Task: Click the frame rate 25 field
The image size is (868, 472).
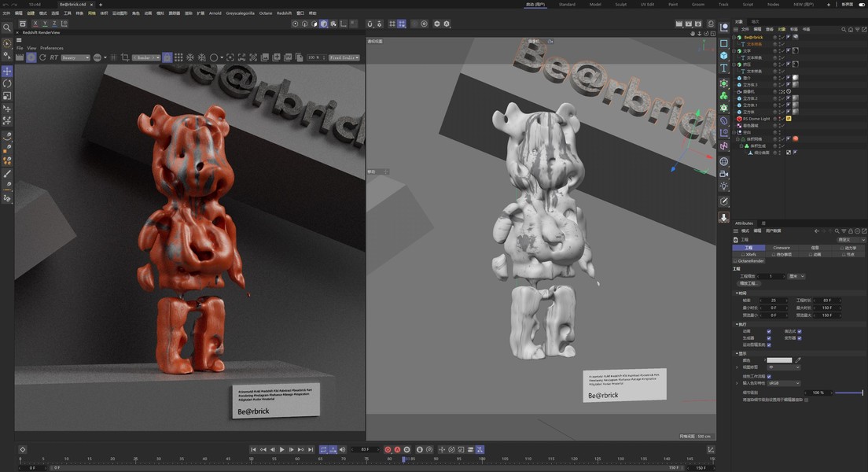Action: click(773, 301)
